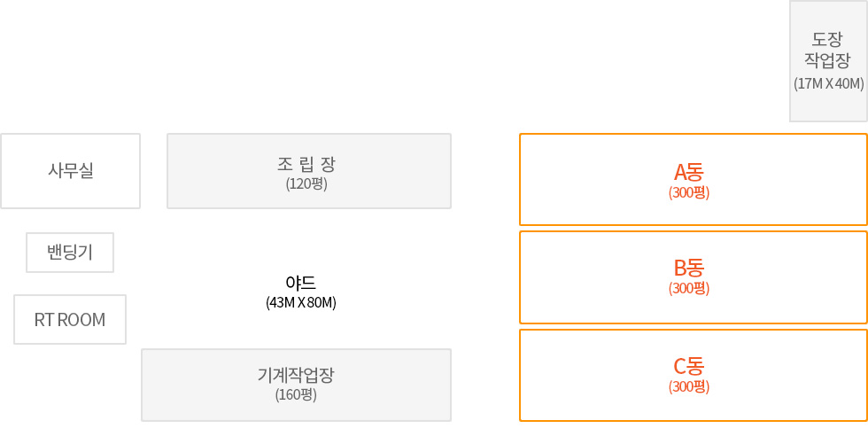Select the A동 building box

click(x=693, y=179)
